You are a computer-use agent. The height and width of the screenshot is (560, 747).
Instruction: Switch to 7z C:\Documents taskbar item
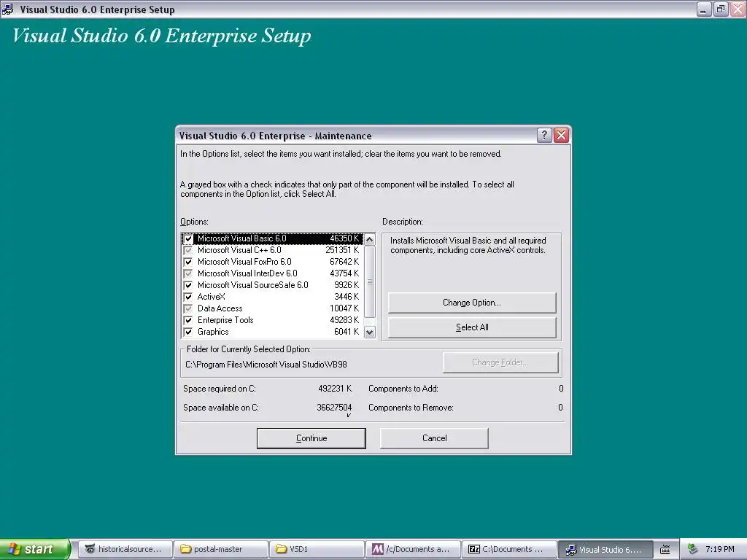coord(508,549)
